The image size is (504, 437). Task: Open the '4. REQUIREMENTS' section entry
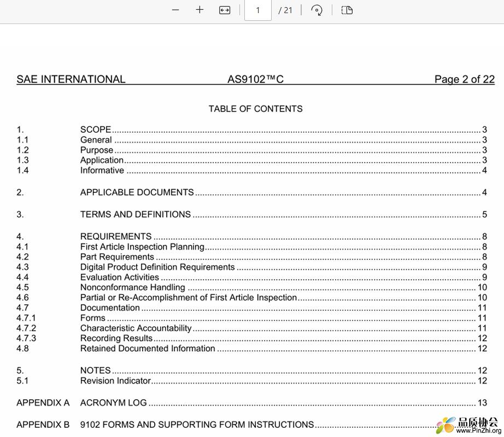(x=251, y=237)
